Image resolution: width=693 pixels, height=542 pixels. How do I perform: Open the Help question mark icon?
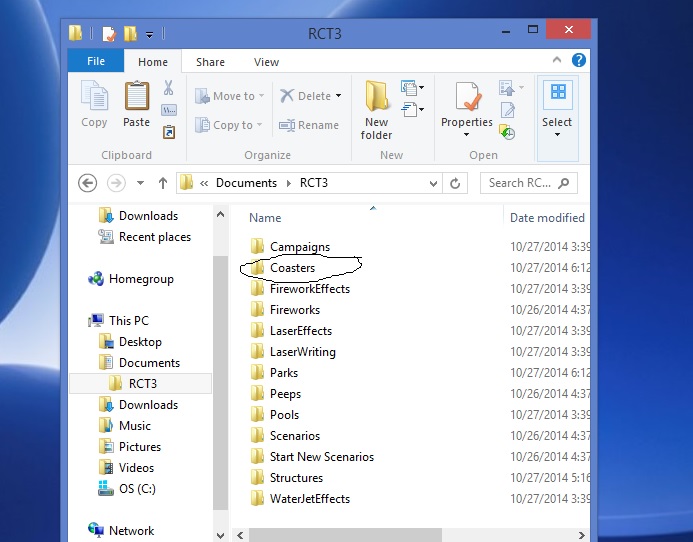coord(578,61)
